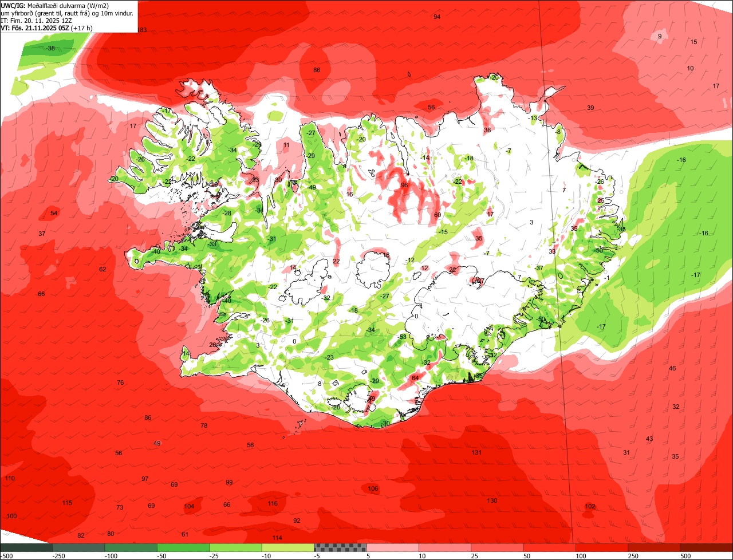
Task: Click the land value '-15'
Action: tap(443, 232)
